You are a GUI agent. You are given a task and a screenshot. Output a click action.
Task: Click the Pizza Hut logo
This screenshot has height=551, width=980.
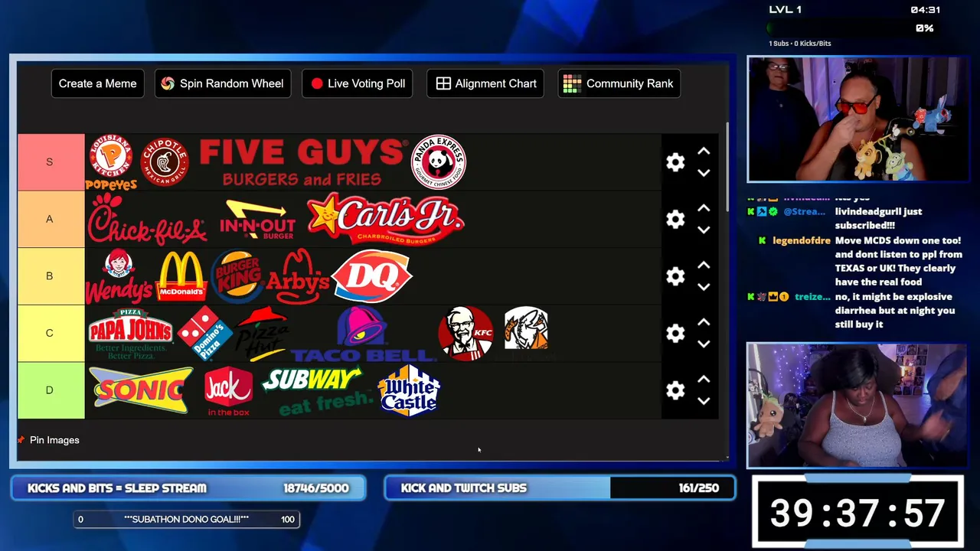coord(262,334)
